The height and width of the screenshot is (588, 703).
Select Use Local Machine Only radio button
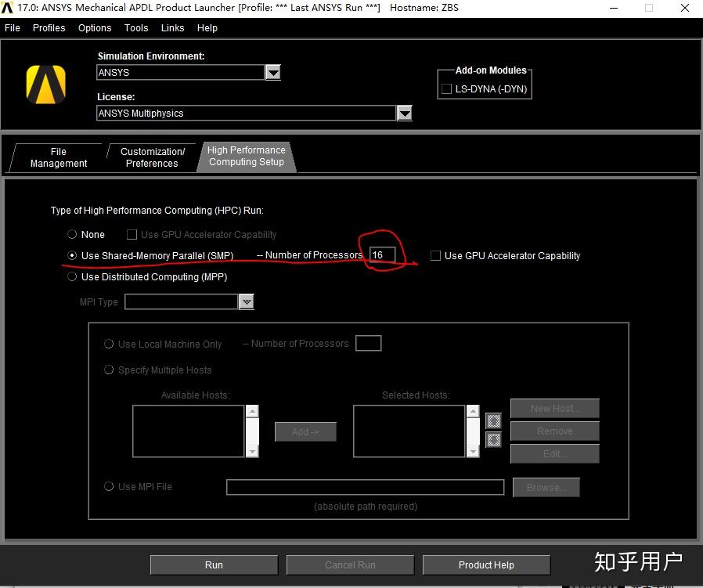coord(109,344)
